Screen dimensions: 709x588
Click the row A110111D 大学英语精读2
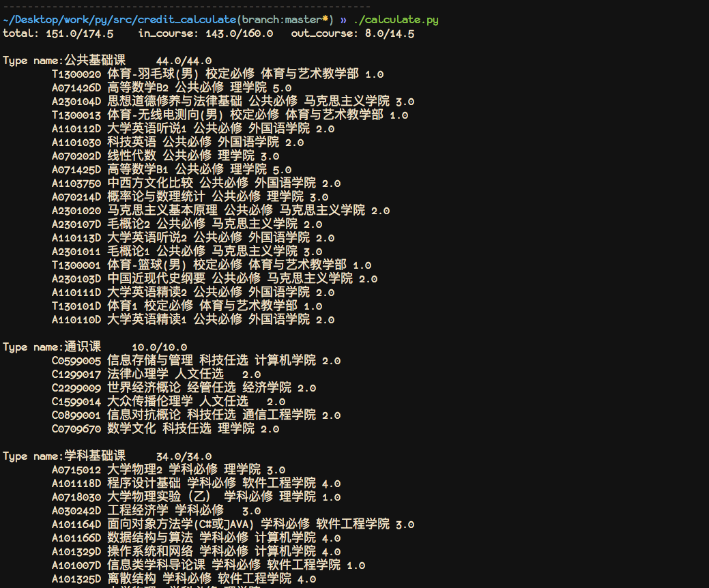[194, 293]
